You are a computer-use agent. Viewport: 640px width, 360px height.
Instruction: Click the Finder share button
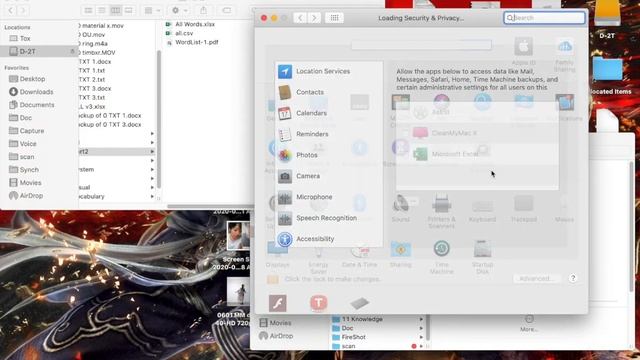pos(204,10)
